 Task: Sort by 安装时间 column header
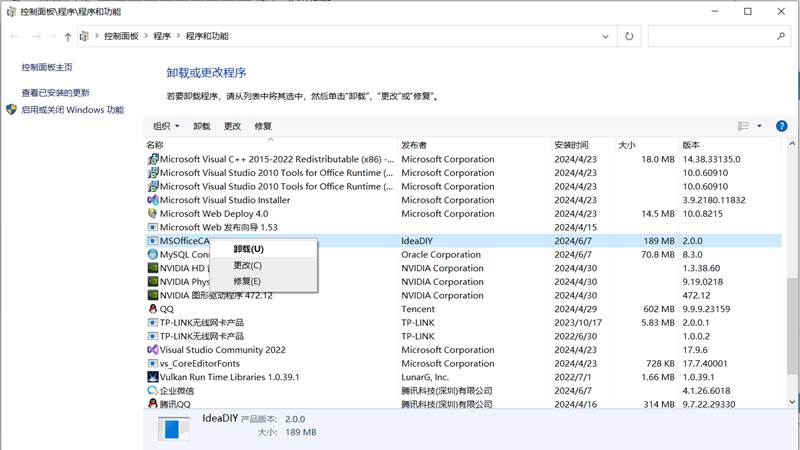[583, 145]
